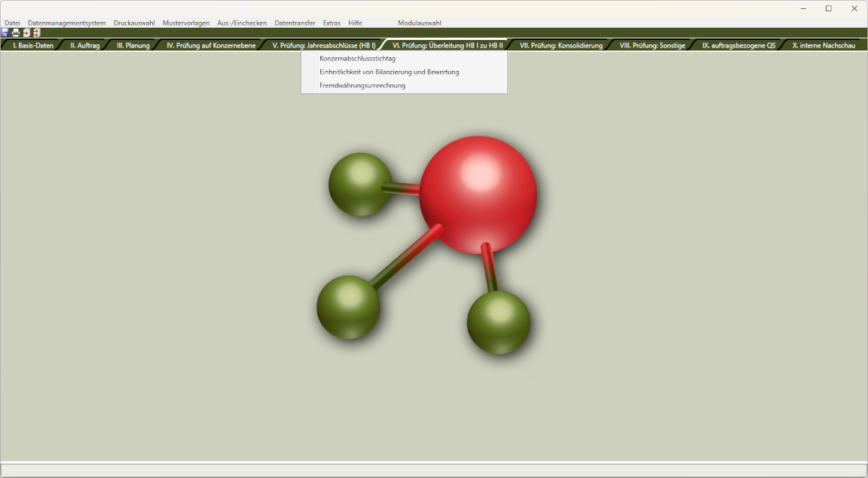Open the Datentransfer menu
The width and height of the screenshot is (868, 478).
[x=295, y=23]
